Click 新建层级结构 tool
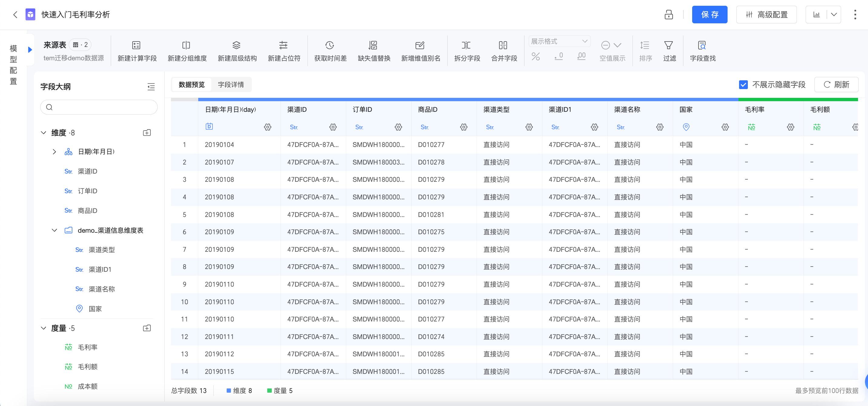The height and width of the screenshot is (406, 868). [x=237, y=51]
